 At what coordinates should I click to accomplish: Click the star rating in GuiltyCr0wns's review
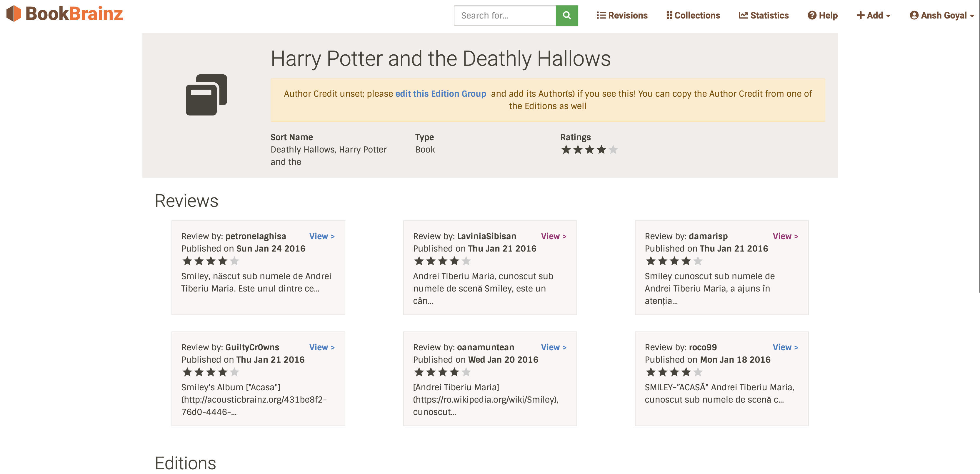[210, 372]
